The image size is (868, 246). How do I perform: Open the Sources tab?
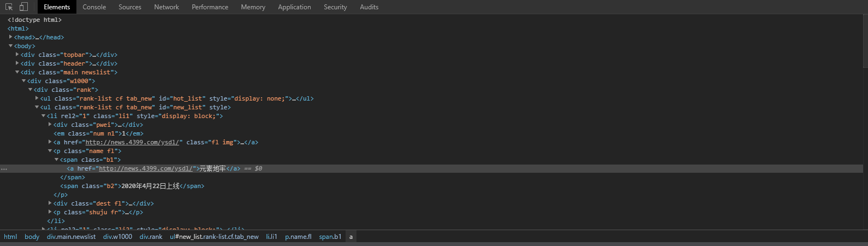click(130, 7)
